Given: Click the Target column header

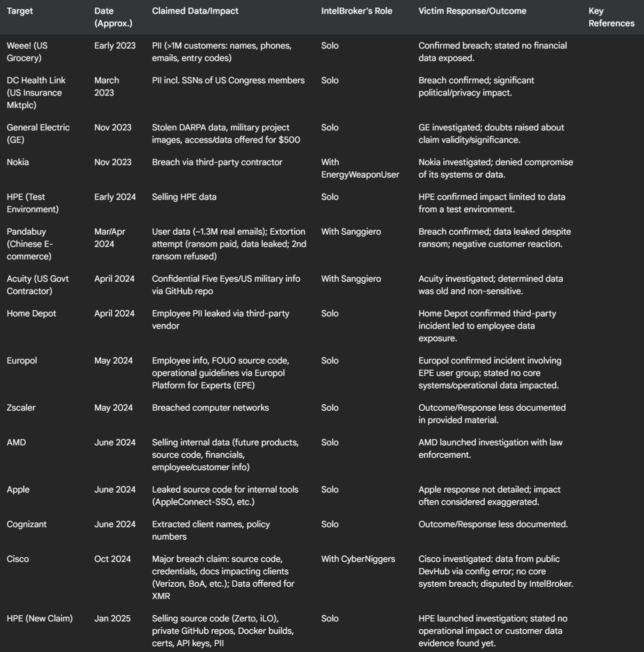Looking at the screenshot, I should 20,11.
